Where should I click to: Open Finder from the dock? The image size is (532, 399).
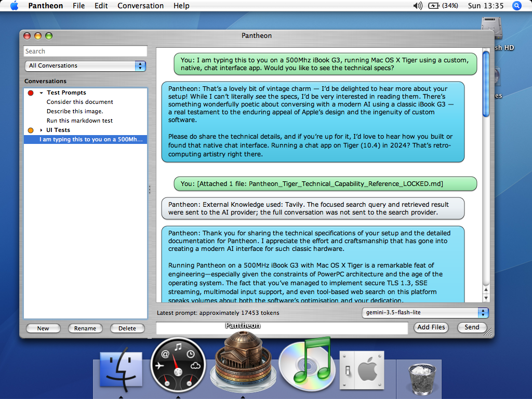(121, 369)
